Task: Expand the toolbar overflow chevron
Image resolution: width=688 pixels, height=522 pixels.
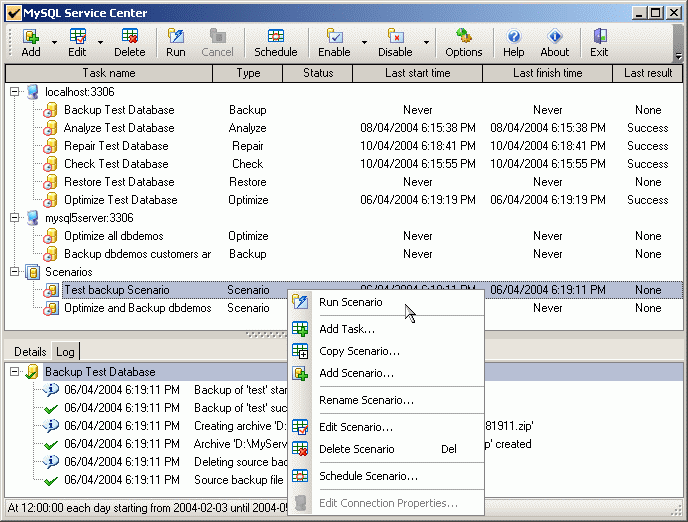Action: (x=678, y=56)
